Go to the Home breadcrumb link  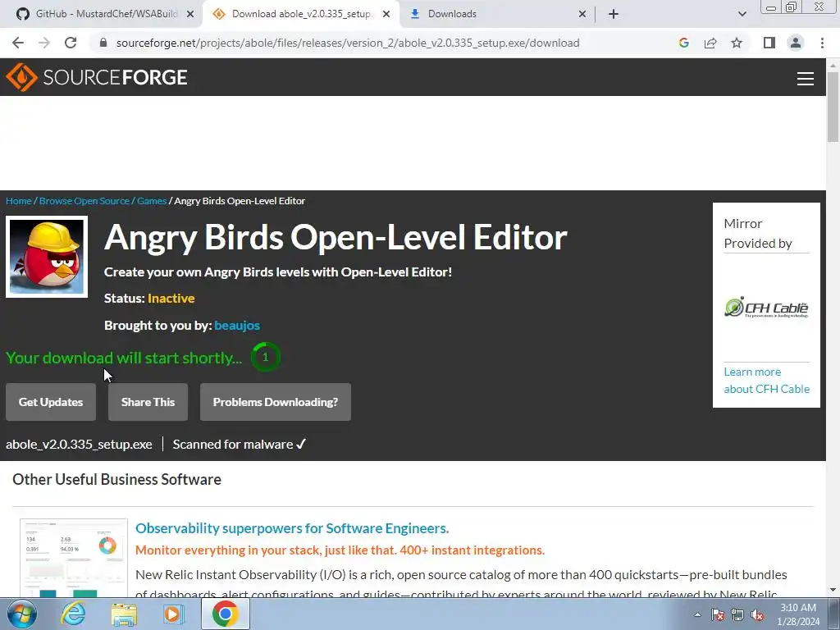19,201
